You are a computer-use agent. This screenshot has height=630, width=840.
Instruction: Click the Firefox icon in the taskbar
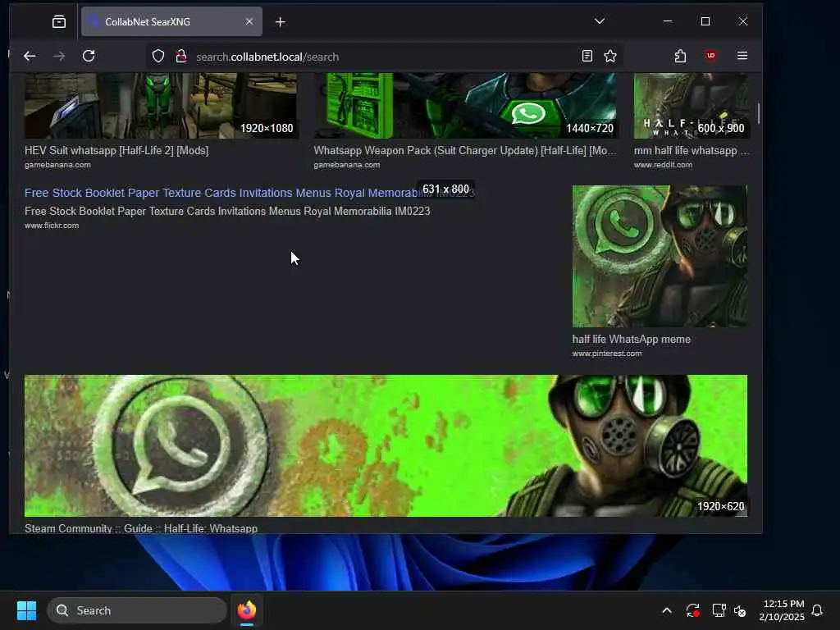[x=246, y=610]
